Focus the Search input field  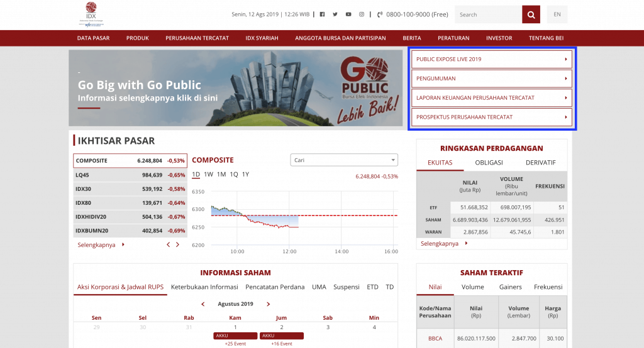(x=488, y=15)
